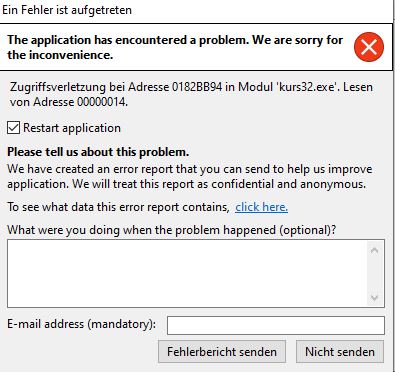Click the 'Restart application' label text
Image resolution: width=395 pixels, height=372 pixels.
click(x=72, y=128)
